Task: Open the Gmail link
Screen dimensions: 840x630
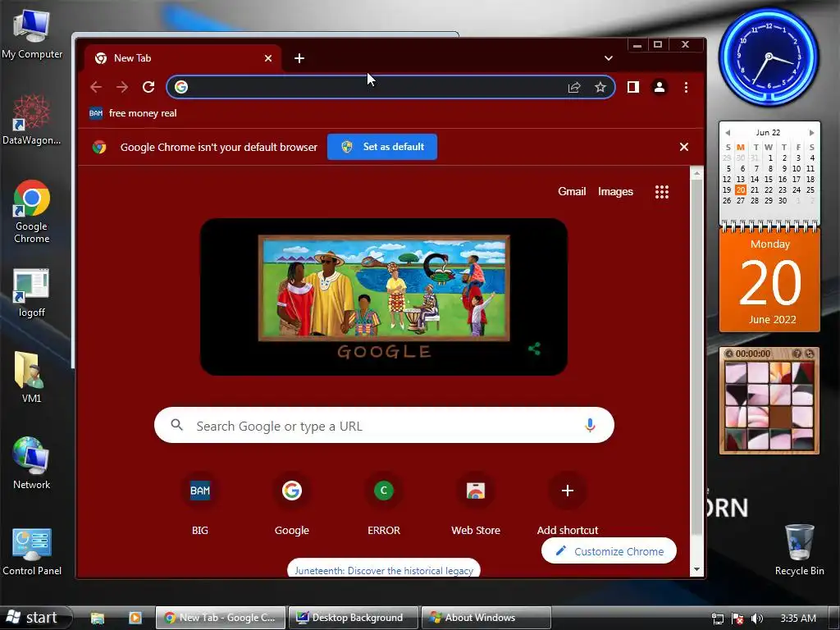Action: click(x=572, y=191)
